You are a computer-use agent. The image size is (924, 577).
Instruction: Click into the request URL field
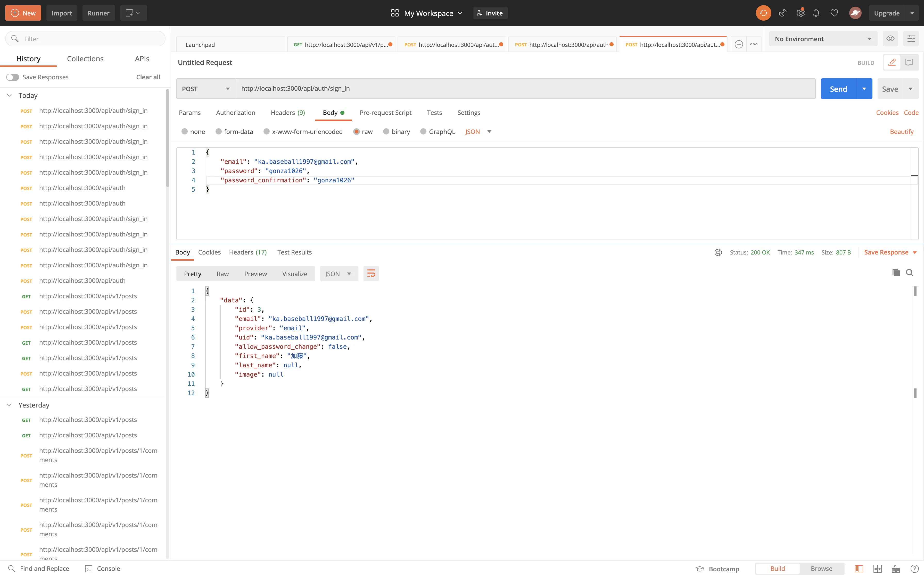pyautogui.click(x=525, y=89)
